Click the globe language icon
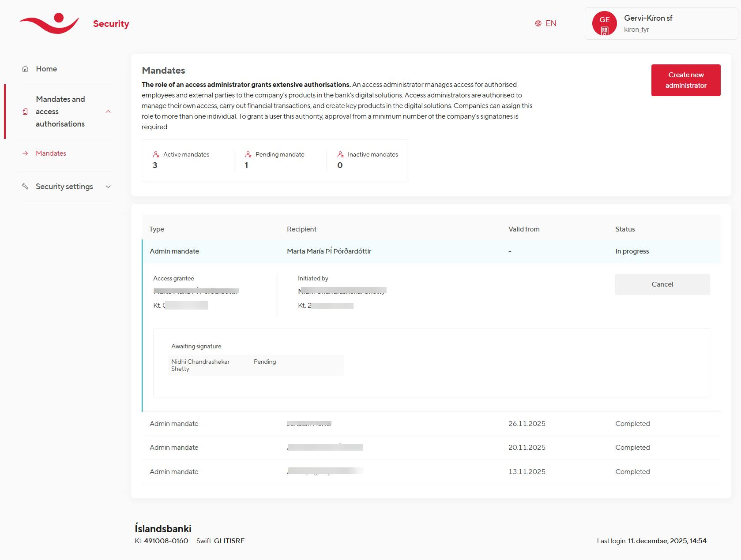Viewport: 741px width, 560px height. pyautogui.click(x=538, y=23)
